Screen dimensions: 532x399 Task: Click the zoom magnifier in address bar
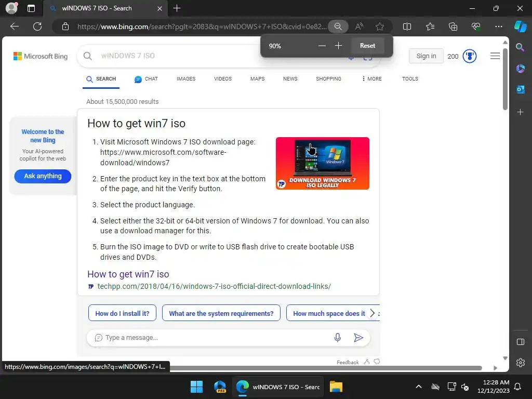338,26
